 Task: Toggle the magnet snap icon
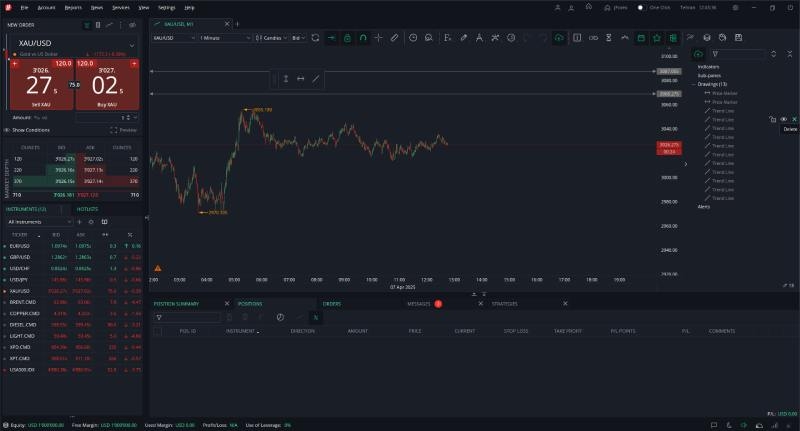(x=363, y=38)
